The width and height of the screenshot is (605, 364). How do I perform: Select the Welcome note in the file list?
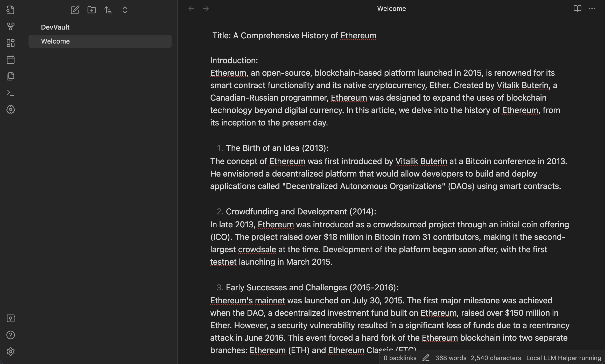(100, 41)
